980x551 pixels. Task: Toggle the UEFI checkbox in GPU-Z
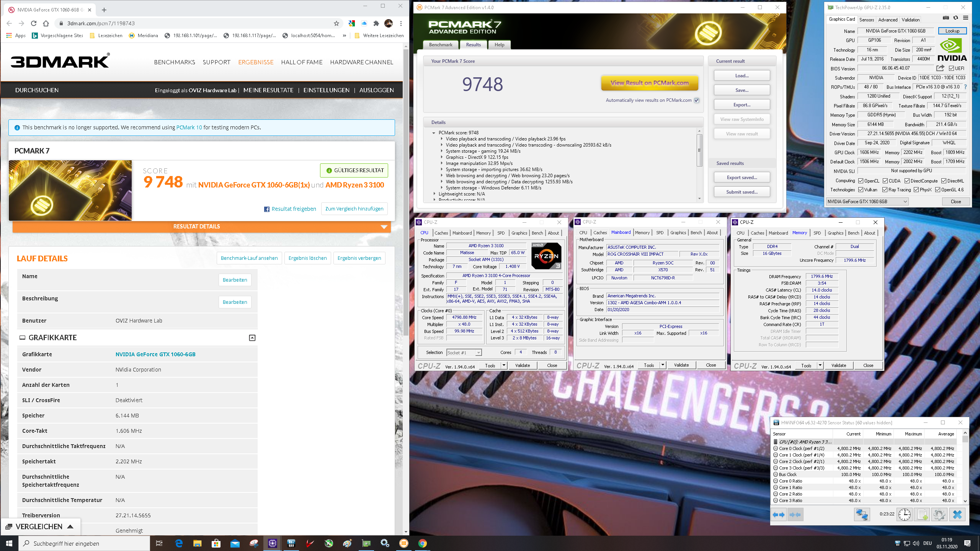click(x=951, y=68)
